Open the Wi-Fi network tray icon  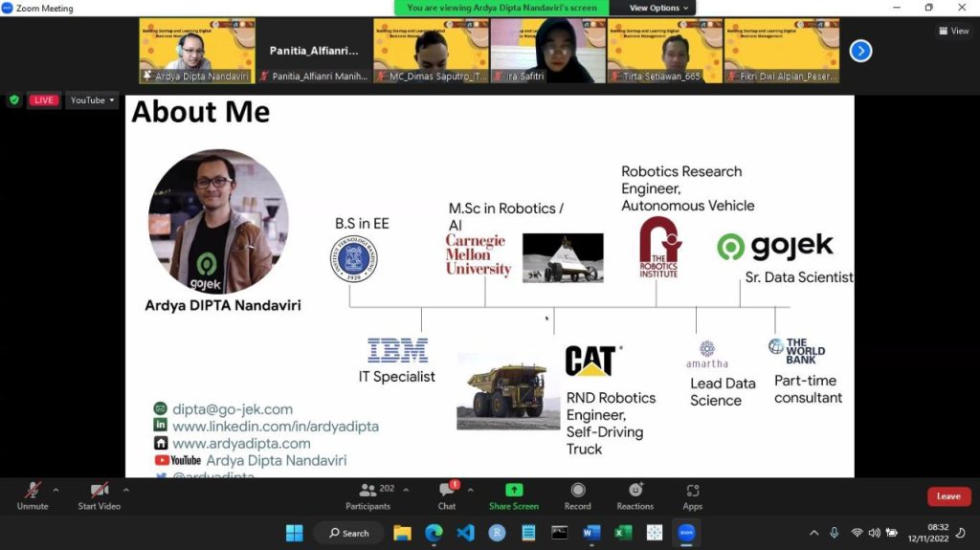click(x=857, y=533)
